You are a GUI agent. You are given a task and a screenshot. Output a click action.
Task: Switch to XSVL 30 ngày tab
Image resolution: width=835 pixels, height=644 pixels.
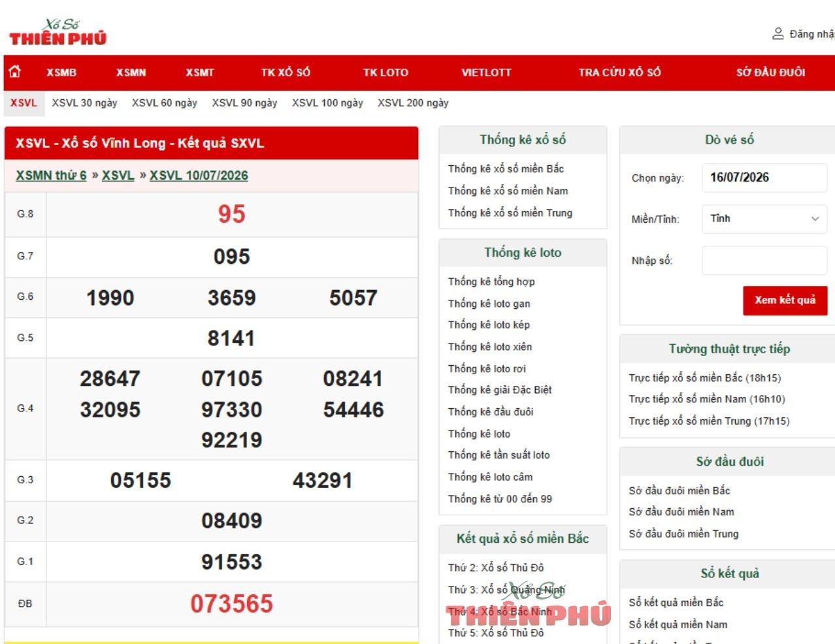point(84,103)
